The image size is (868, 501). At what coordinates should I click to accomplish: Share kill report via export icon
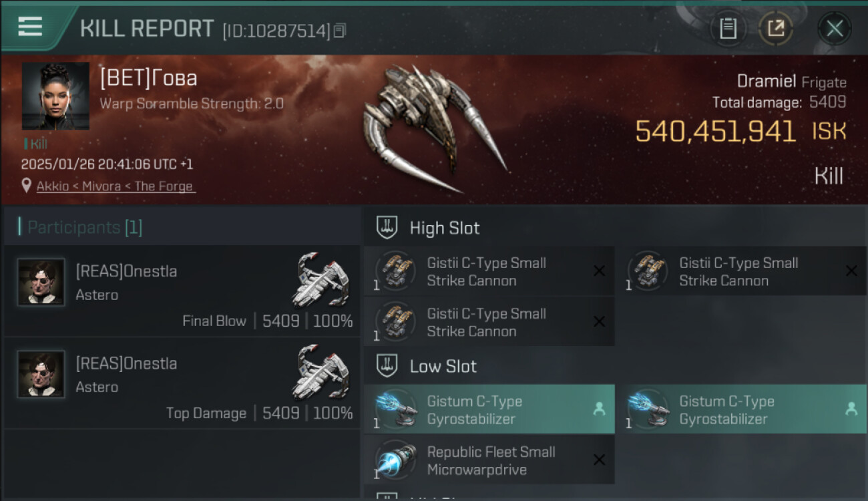point(775,29)
